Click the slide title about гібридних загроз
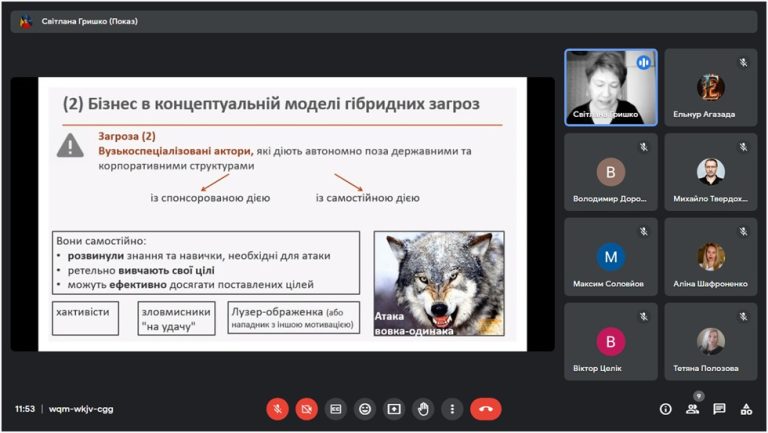Image resolution: width=768 pixels, height=433 pixels. pos(271,104)
